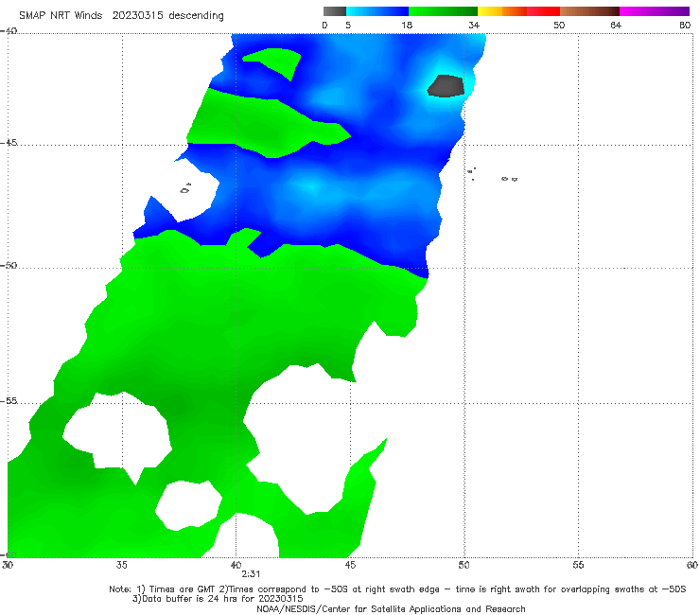Click the island pair outline east of the swath
The image size is (700, 615).
(x=509, y=179)
